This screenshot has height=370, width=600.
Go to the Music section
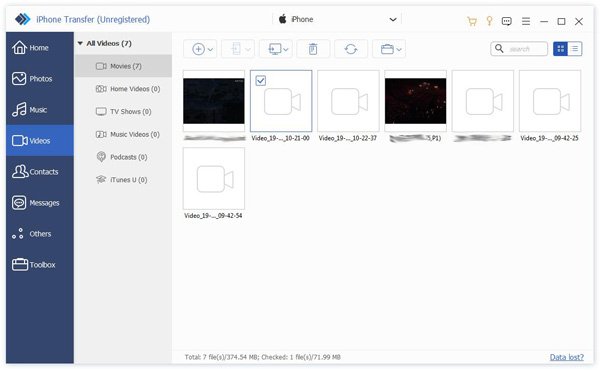[39, 109]
